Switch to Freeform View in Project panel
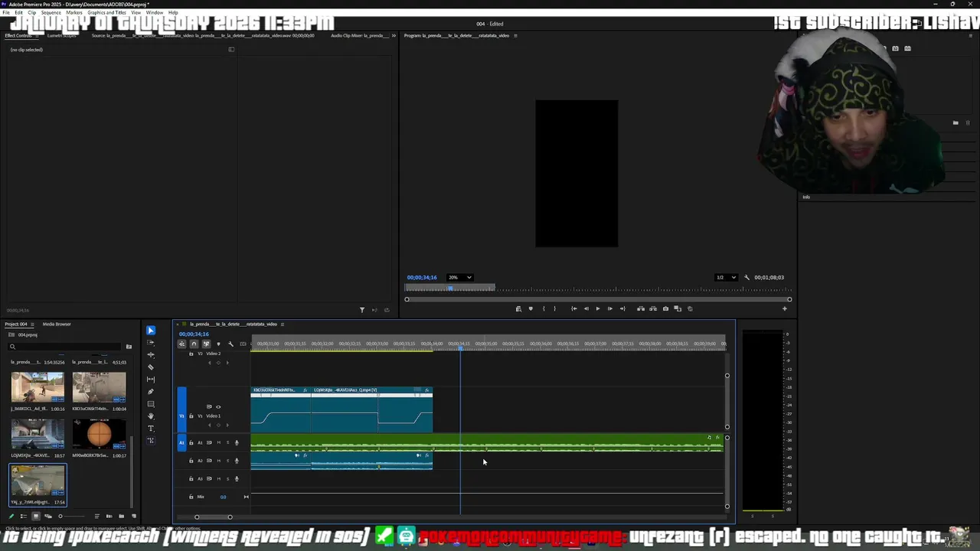Screen dimensions: 980x551 tap(48, 516)
